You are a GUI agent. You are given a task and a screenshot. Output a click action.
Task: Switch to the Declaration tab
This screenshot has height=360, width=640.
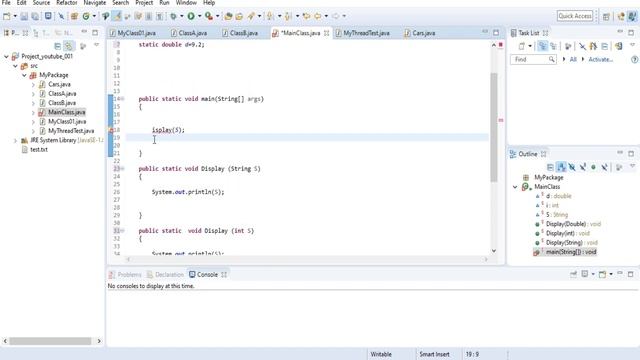tap(165, 275)
